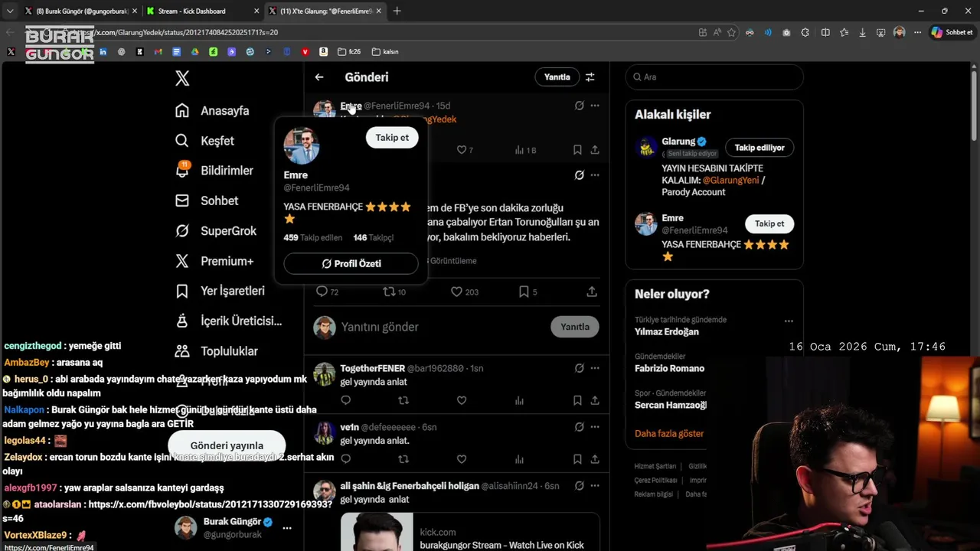Click Daha fazla göster under trends
The height and width of the screenshot is (551, 980).
click(669, 433)
